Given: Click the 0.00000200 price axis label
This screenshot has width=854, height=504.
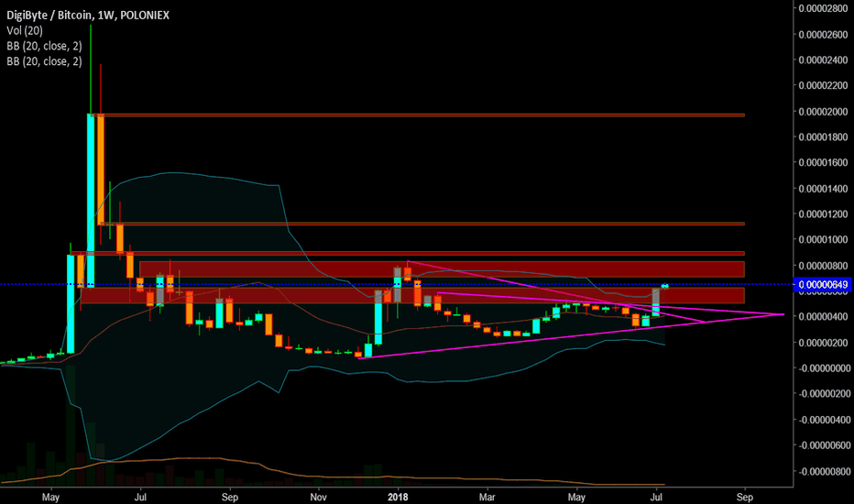Looking at the screenshot, I should 823,343.
